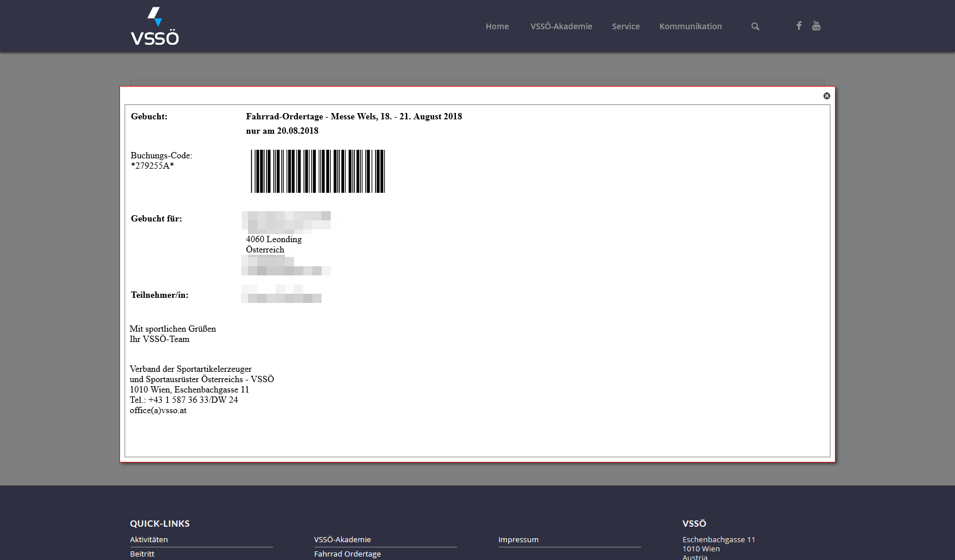Open the Service menu
The image size is (955, 560).
(x=625, y=26)
